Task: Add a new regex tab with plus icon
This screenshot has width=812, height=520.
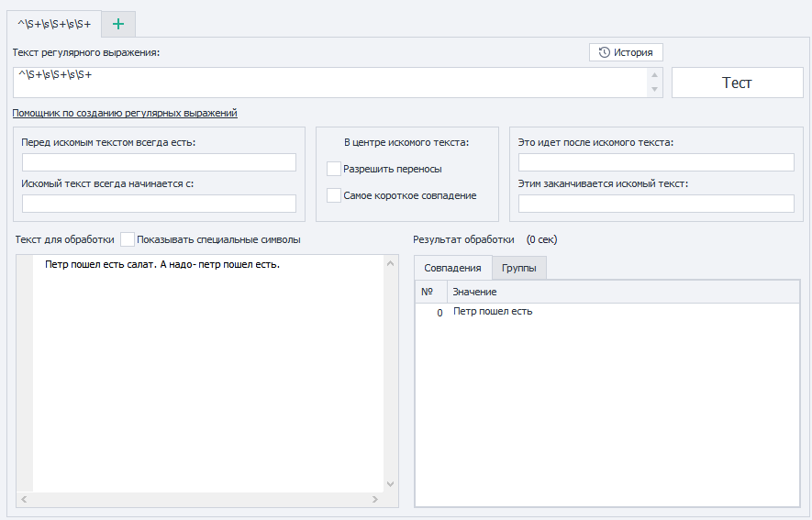Action: [x=117, y=24]
